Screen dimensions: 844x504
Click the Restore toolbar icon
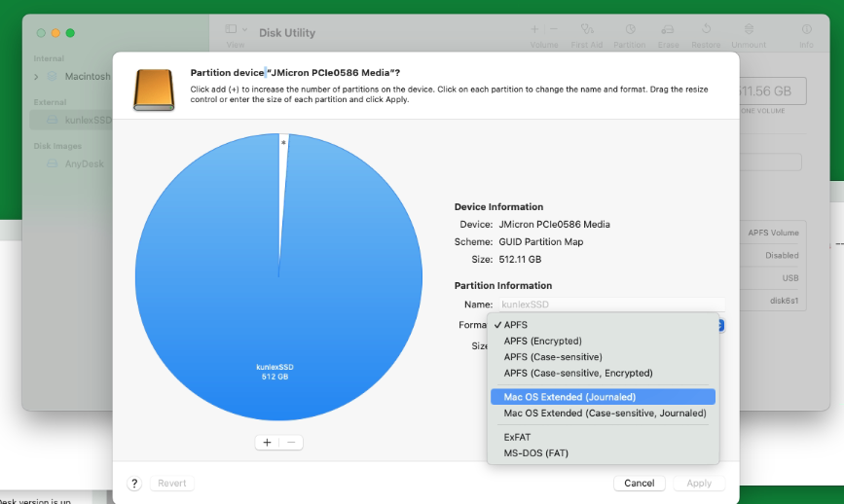click(x=706, y=34)
